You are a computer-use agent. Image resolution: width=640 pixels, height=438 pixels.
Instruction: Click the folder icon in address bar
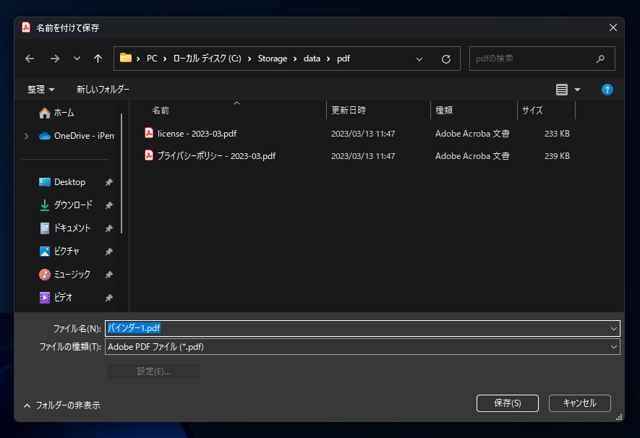tap(126, 58)
